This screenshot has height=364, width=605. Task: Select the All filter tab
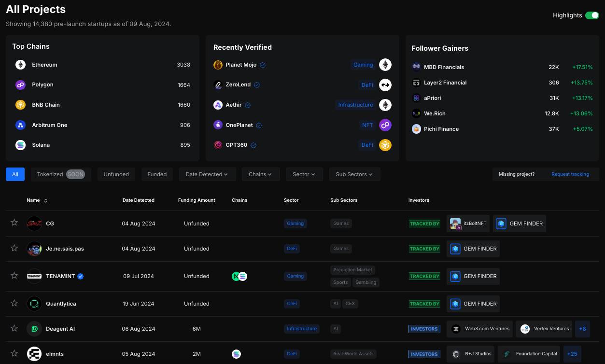pyautogui.click(x=15, y=174)
